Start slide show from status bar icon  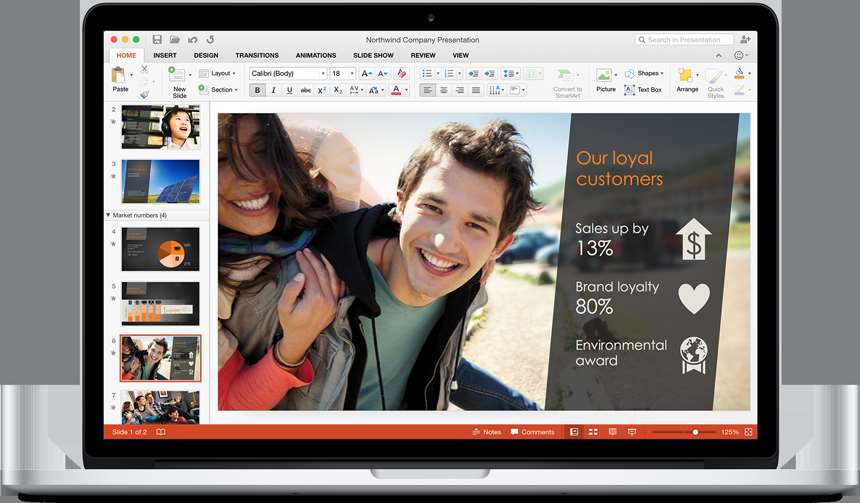(x=632, y=432)
